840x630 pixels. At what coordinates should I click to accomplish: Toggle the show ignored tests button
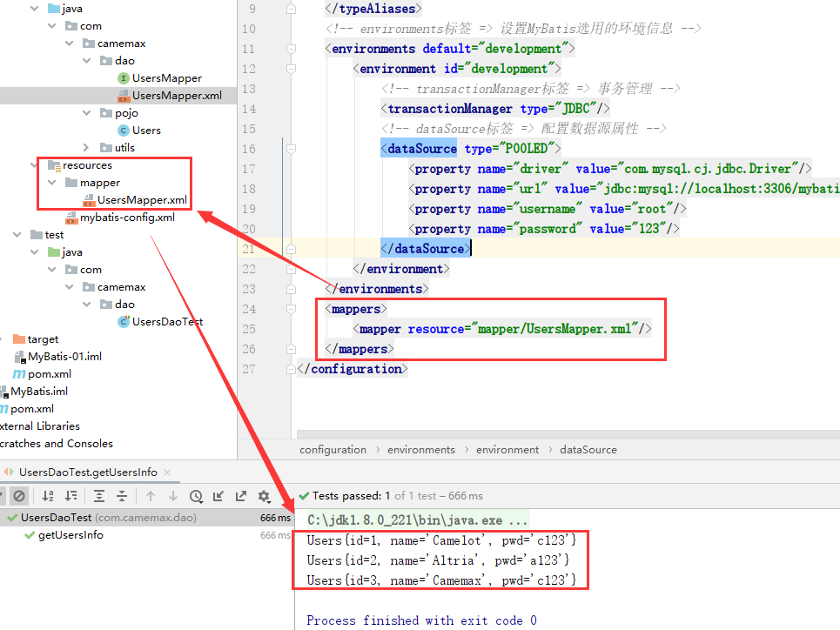pos(19,496)
